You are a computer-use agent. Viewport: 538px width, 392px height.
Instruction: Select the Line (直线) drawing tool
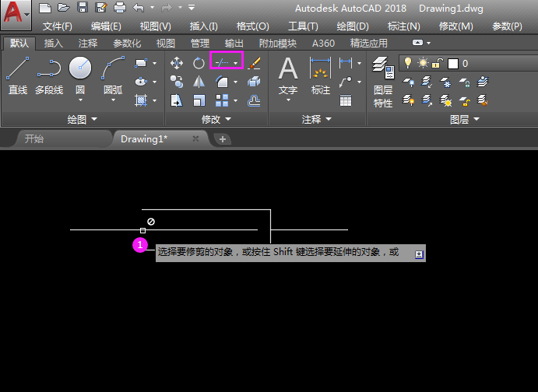[x=17, y=75]
